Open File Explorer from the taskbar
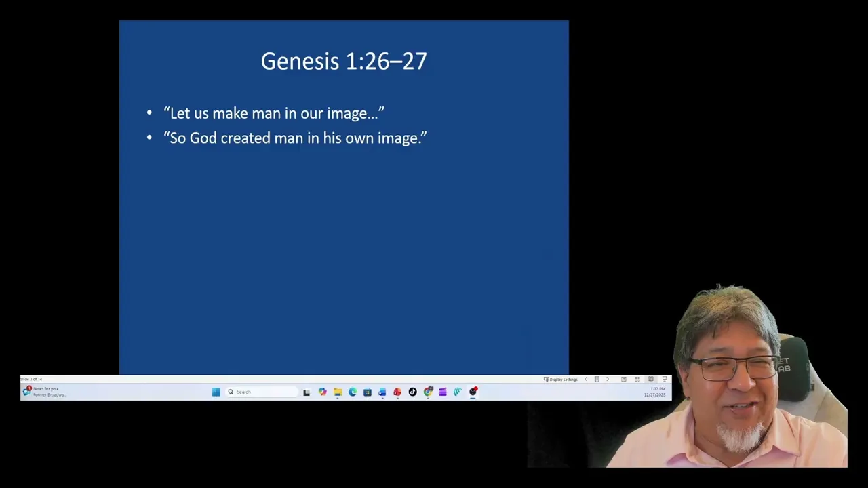Image resolution: width=868 pixels, height=488 pixels. point(337,392)
